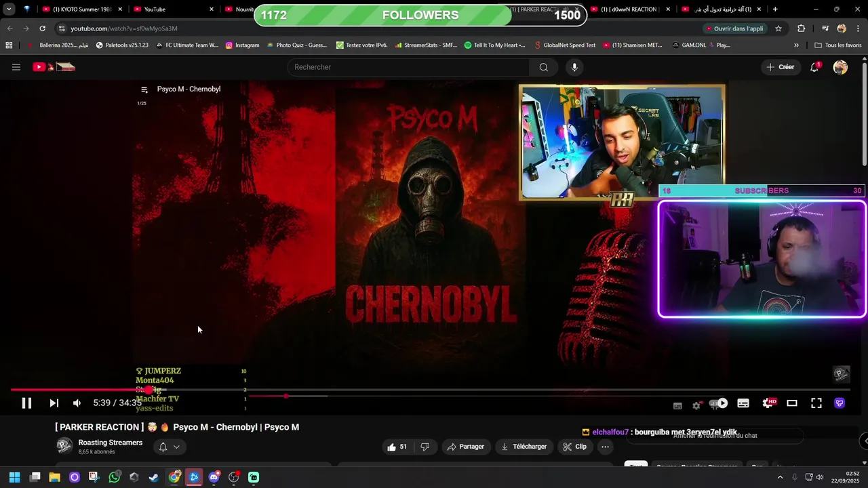Pause the video playback
This screenshot has height=488, width=868.
tap(26, 403)
